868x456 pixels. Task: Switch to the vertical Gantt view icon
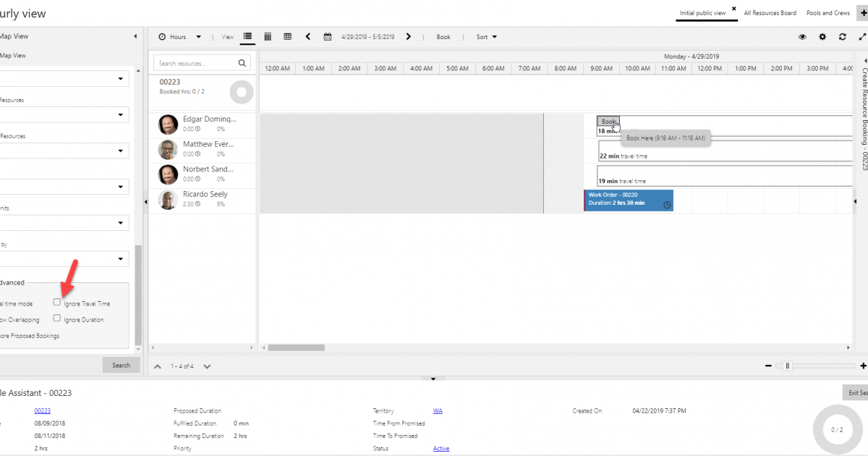(x=267, y=36)
